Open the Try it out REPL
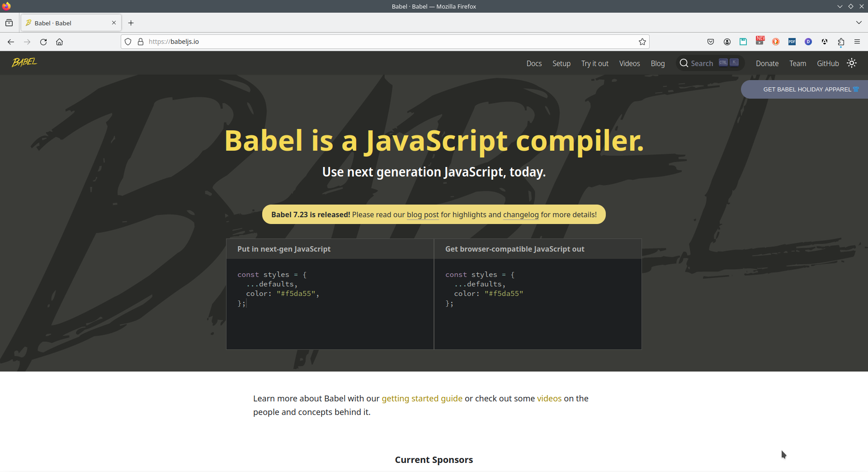 pos(595,63)
